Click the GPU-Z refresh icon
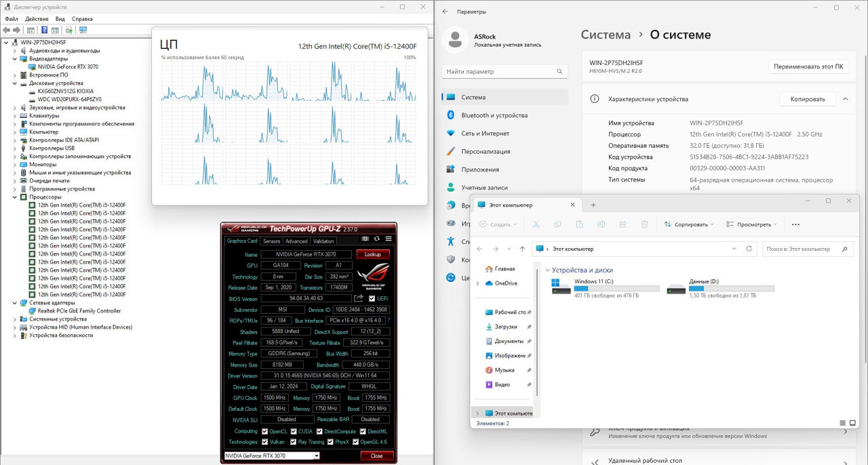868x465 pixels. (x=377, y=239)
